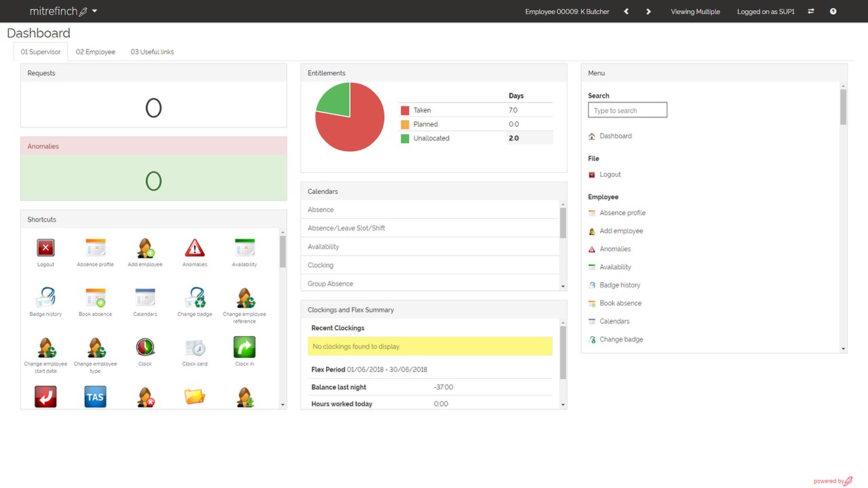Open Absence profile from the Shortcuts icons
Screen dimensions: 868x488
96,247
